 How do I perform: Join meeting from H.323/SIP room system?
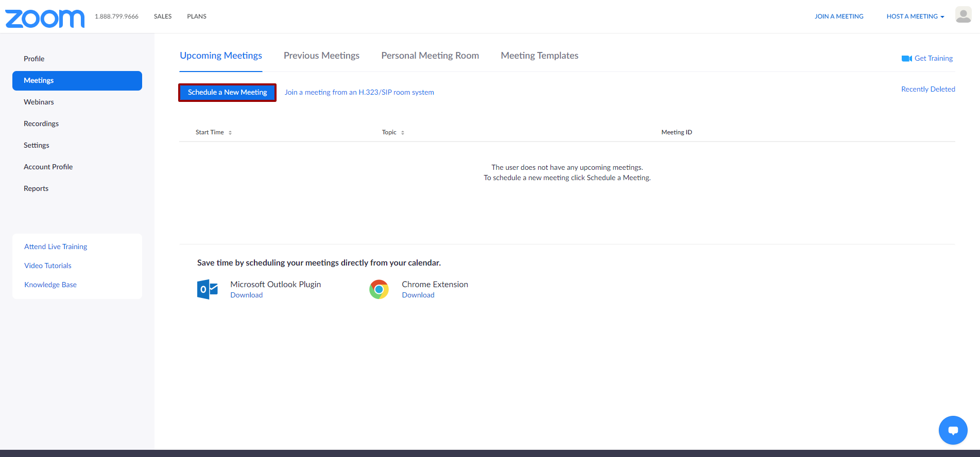(x=359, y=93)
